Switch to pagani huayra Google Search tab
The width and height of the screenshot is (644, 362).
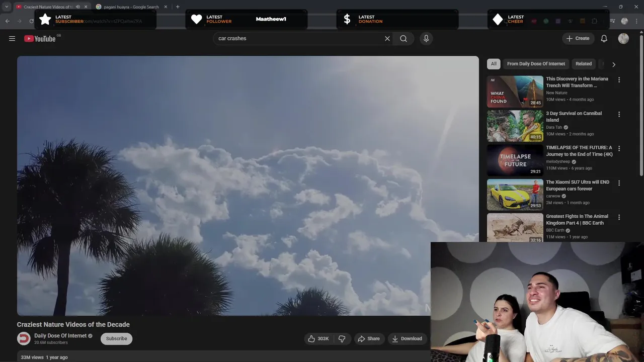131,7
